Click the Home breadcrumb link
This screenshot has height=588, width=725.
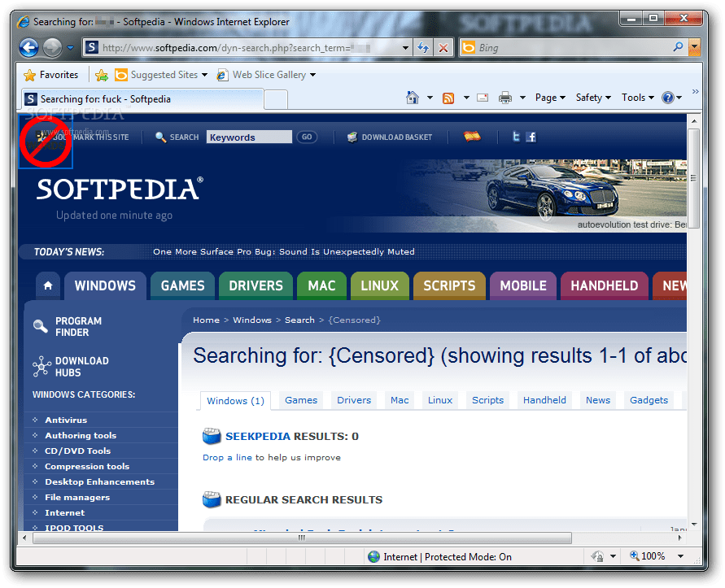pyautogui.click(x=206, y=320)
